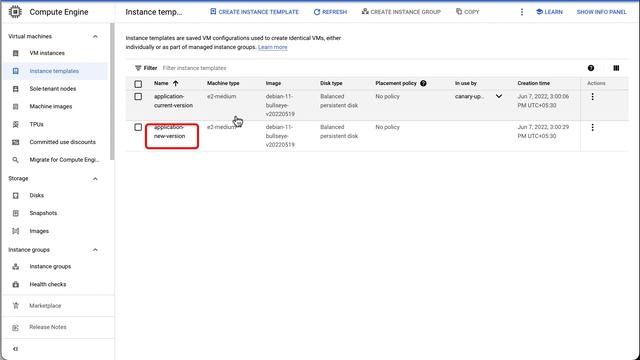Open table help question mark icon
Image resolution: width=640 pixels, height=360 pixels.
(591, 68)
